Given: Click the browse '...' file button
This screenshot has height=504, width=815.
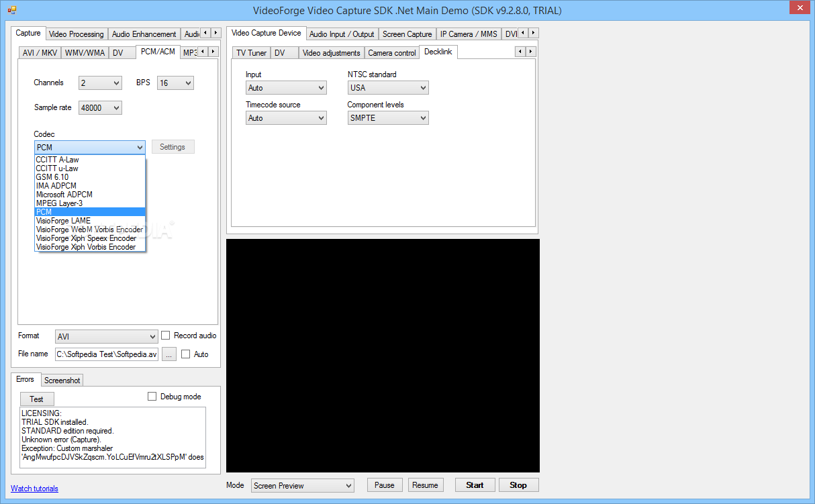Looking at the screenshot, I should (169, 354).
